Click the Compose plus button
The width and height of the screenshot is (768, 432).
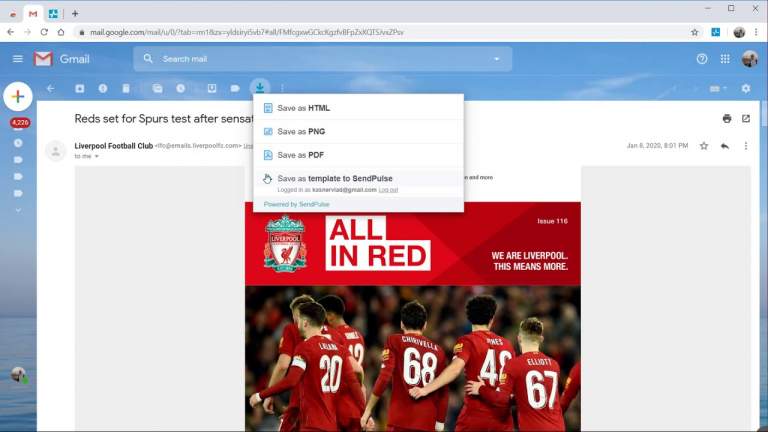(x=18, y=96)
